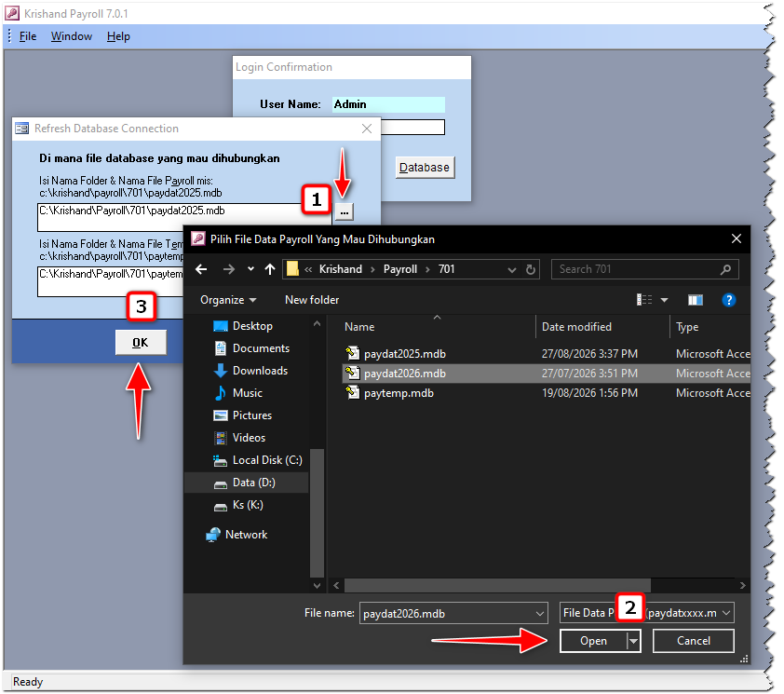
Task: Select Pictures in navigation pane
Action: [252, 415]
